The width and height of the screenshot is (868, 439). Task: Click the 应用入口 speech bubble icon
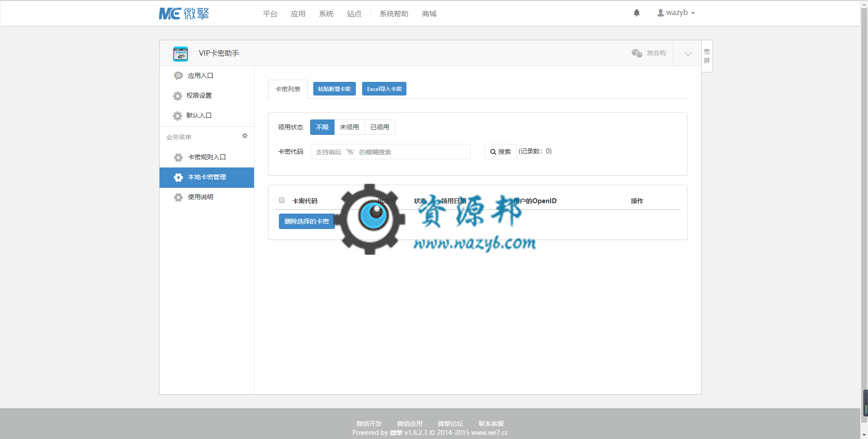[178, 76]
